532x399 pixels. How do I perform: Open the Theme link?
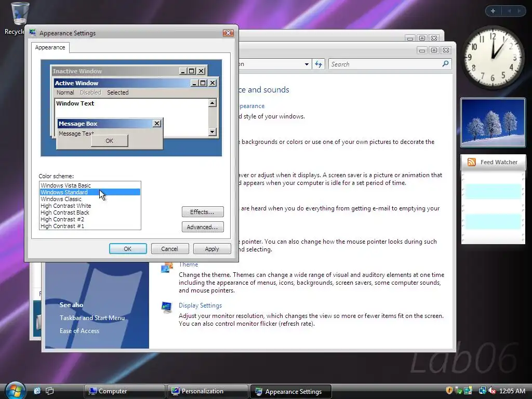(x=188, y=264)
